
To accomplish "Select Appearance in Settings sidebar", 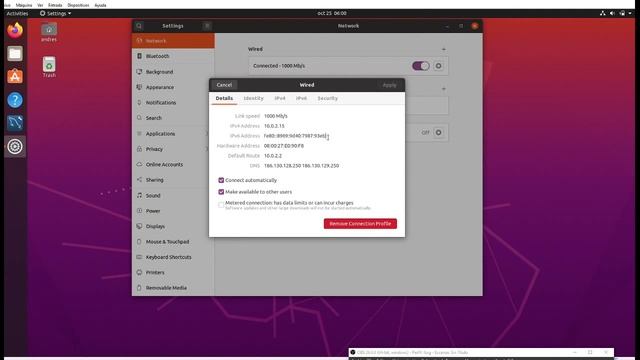I will [173, 87].
